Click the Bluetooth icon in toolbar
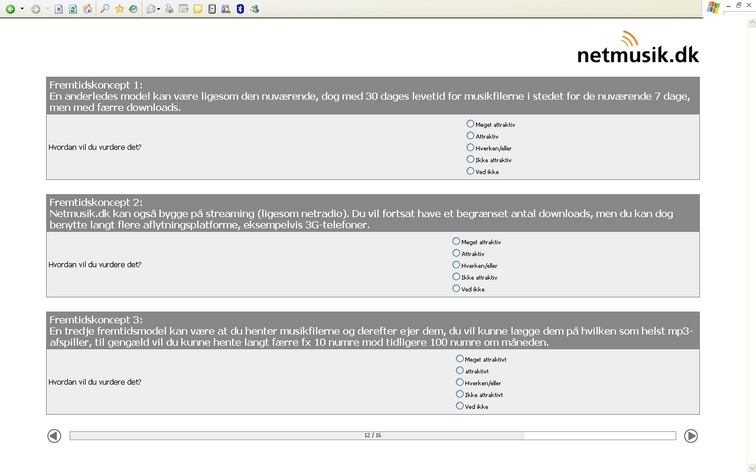 [240, 9]
